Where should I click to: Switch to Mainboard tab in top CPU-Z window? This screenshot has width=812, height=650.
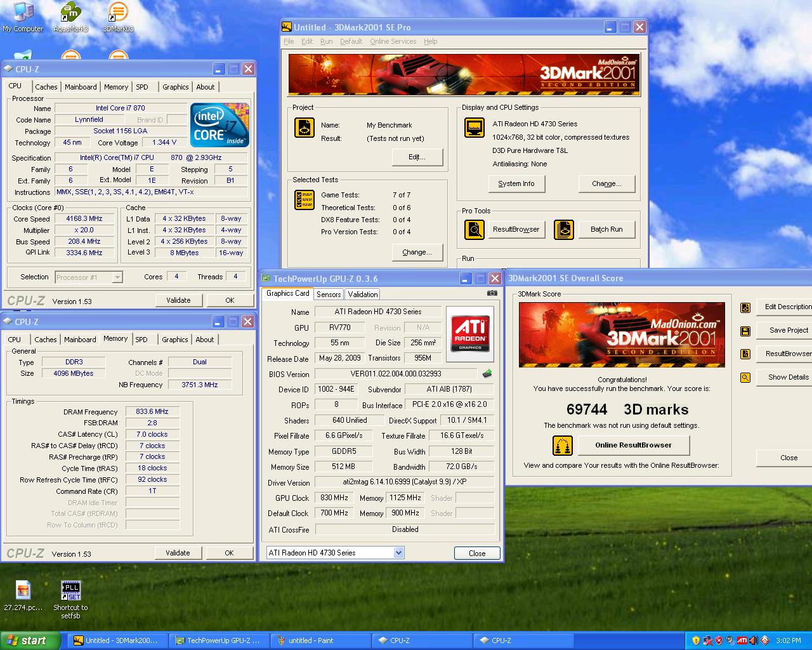(x=81, y=87)
